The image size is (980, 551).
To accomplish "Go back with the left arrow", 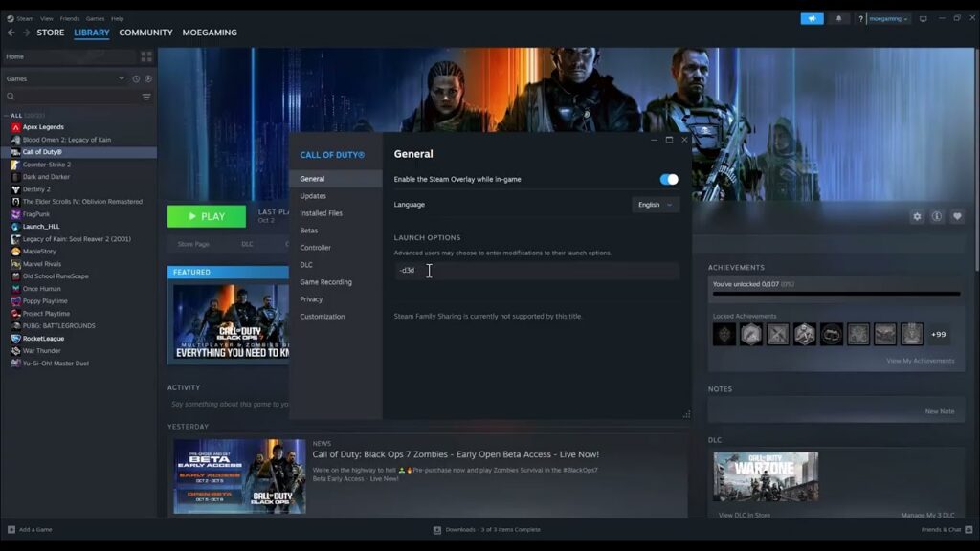I will click(11, 33).
